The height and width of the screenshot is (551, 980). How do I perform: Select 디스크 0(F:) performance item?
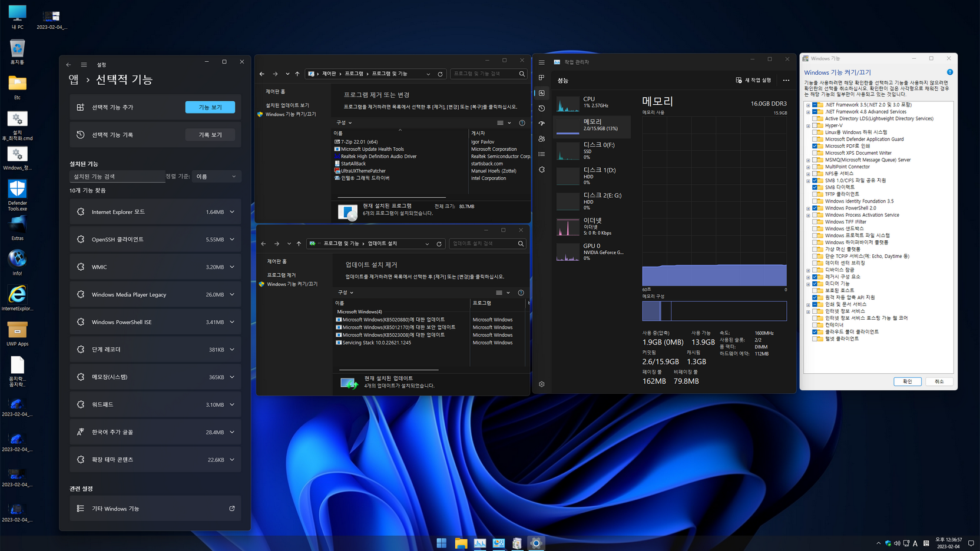pos(592,151)
